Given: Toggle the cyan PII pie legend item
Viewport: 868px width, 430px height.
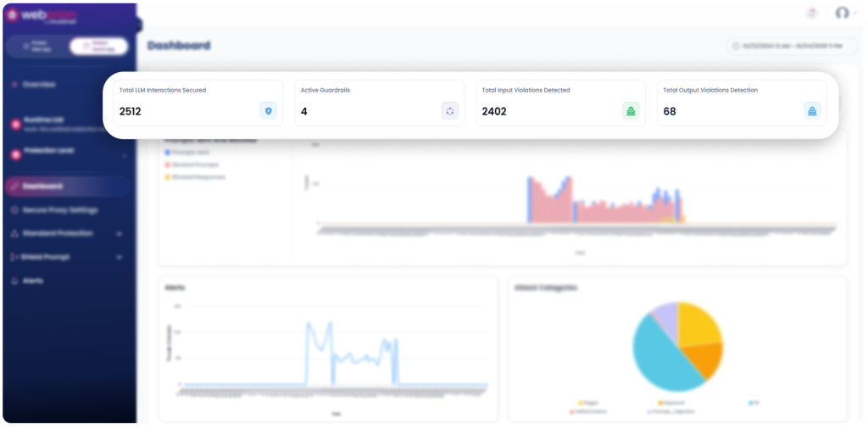Looking at the screenshot, I should click(754, 403).
